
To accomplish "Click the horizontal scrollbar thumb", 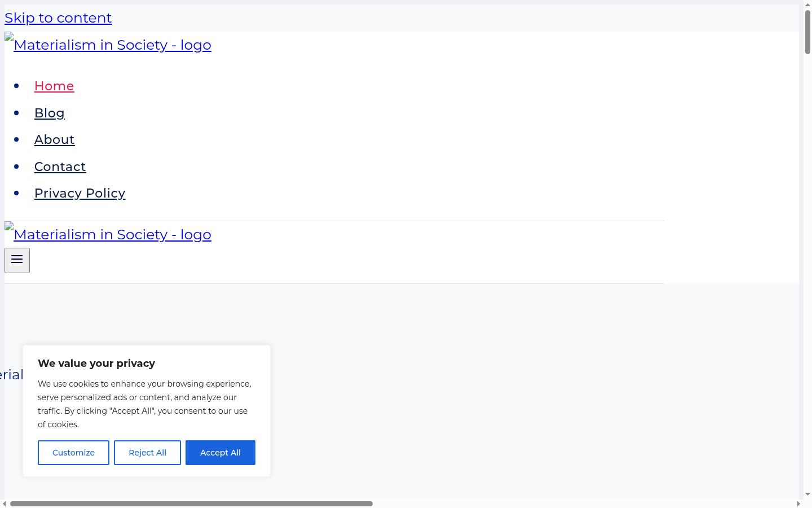I will click(191, 503).
